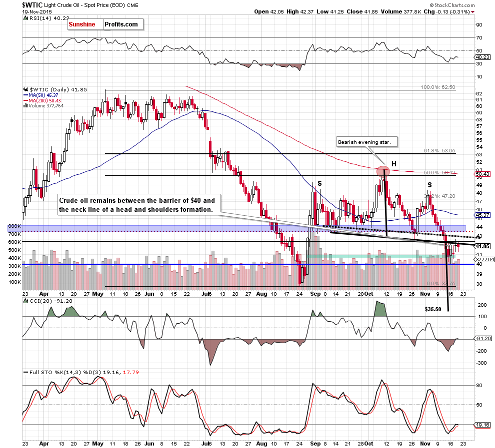The image size is (495, 448).
Task: Click the right shoulder S label near November
Action: click(x=429, y=185)
